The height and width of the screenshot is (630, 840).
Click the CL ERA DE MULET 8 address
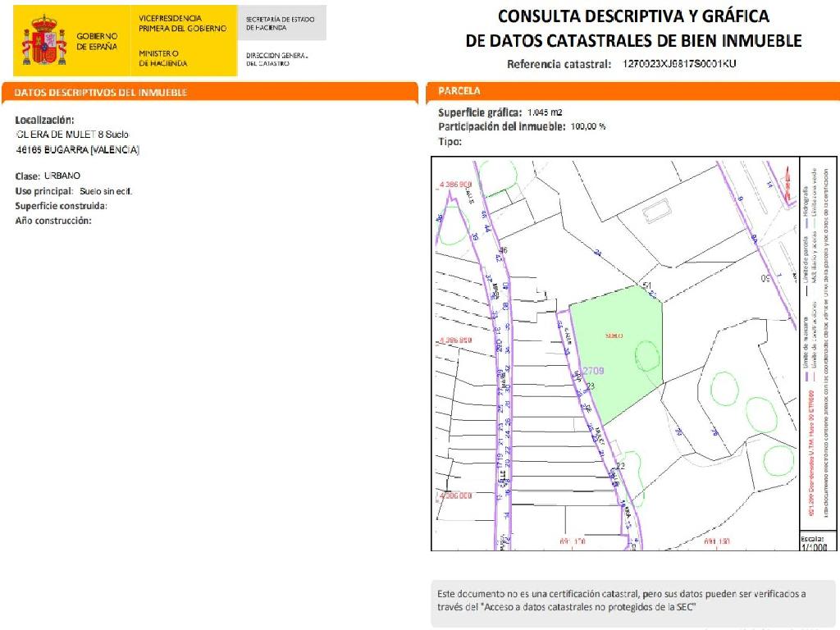tap(73, 134)
